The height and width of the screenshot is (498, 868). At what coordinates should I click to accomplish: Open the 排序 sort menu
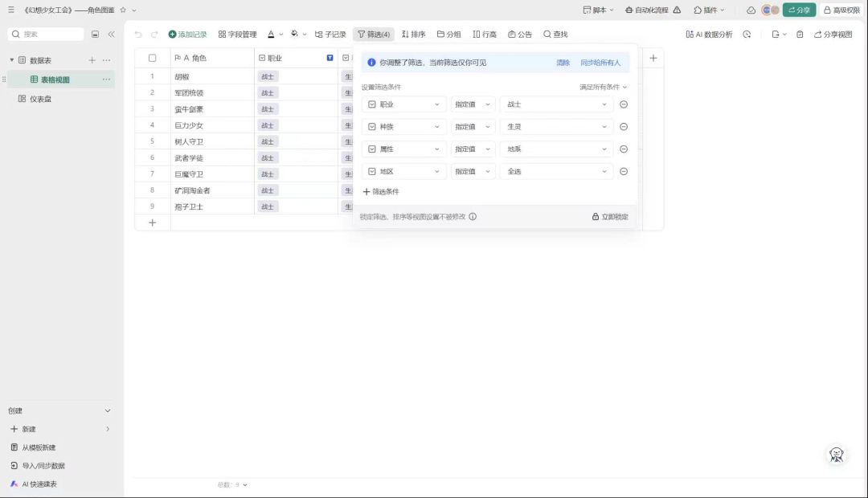[x=413, y=35]
